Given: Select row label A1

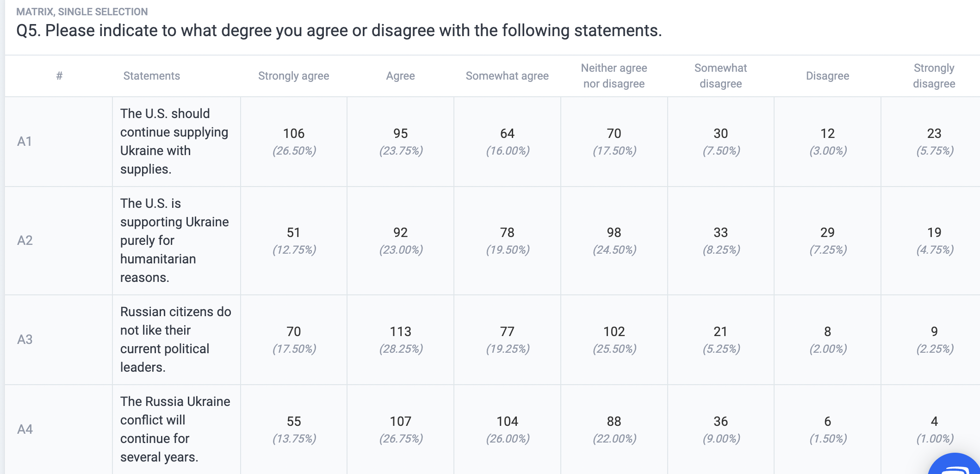Looking at the screenshot, I should (x=25, y=141).
